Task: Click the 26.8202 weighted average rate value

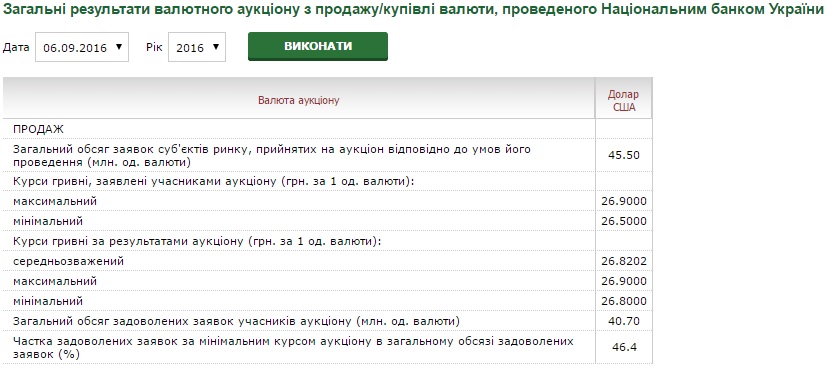Action: (x=624, y=261)
